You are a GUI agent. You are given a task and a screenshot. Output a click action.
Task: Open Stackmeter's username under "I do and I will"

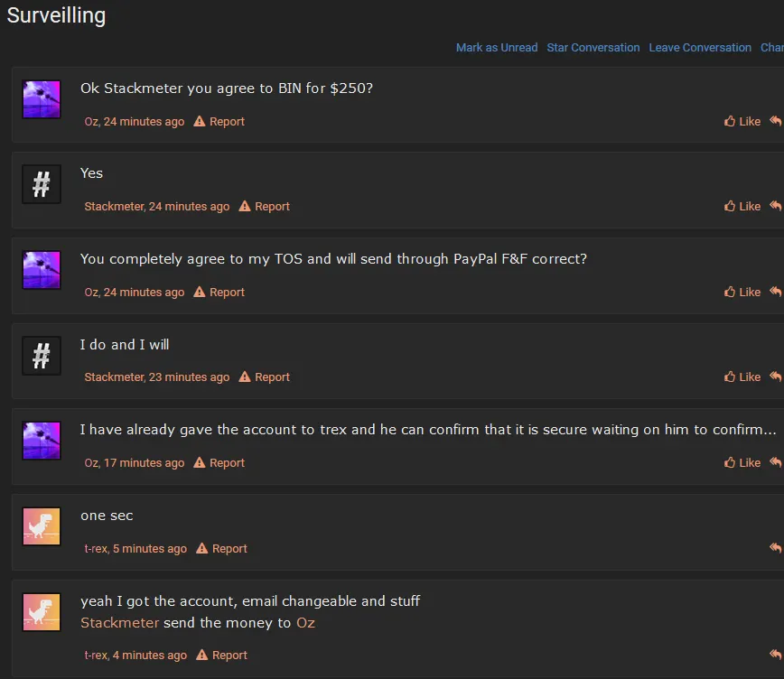114,377
